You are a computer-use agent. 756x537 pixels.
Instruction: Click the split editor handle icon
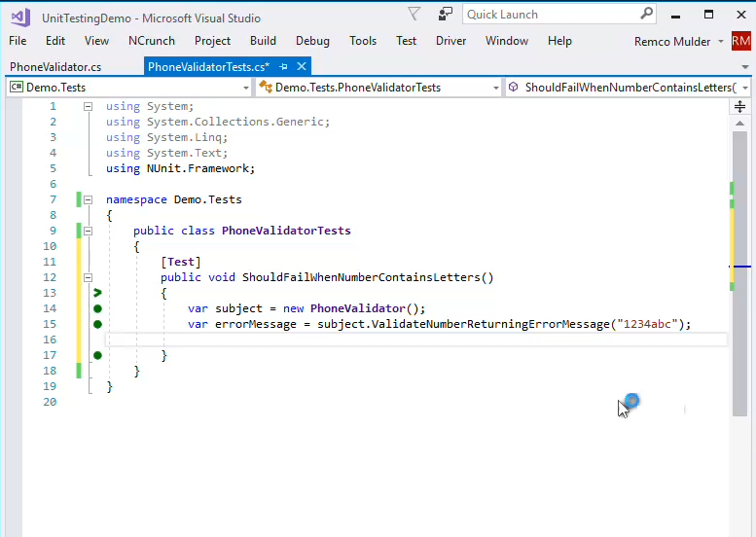739,107
